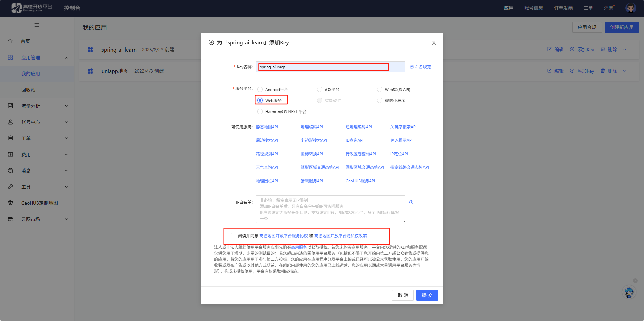Screen dimensions: 644x321
Task: Select iOS平台 radio button
Action: click(320, 89)
